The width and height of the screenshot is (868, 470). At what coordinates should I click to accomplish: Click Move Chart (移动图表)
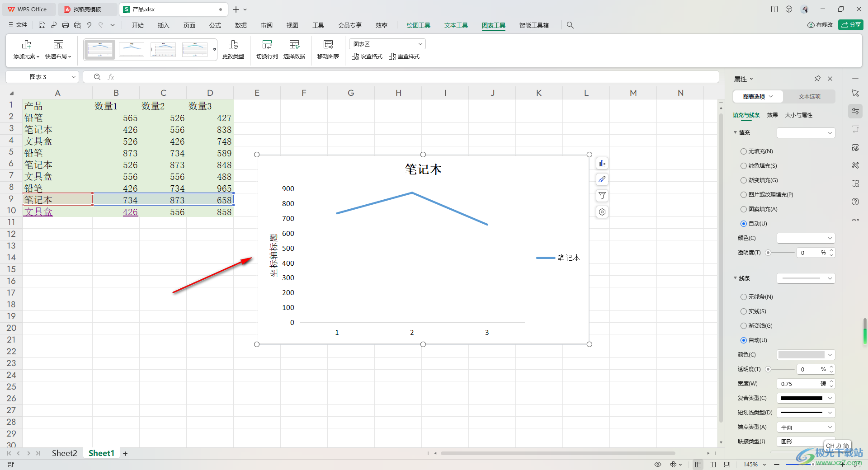tap(328, 50)
